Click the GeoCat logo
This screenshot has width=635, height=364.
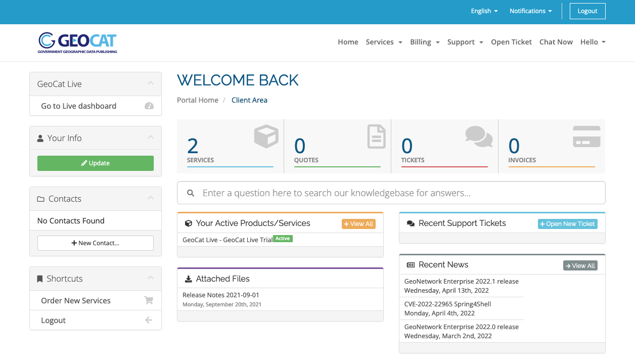click(77, 43)
